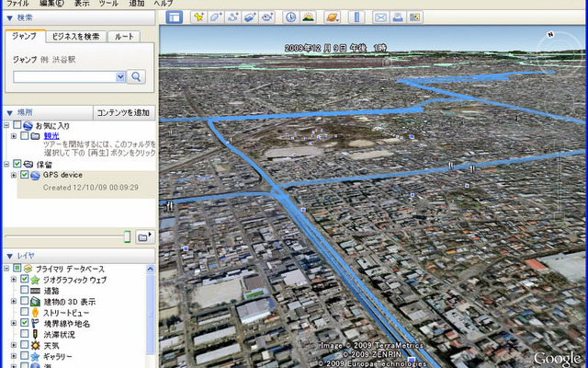Click the ジオグラフィック ウェブ star icon
Screen dimensions: 588x368
pos(35,280)
